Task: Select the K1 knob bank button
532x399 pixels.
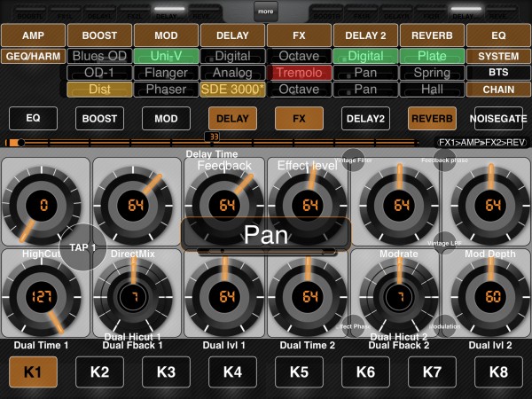Action: 33,372
